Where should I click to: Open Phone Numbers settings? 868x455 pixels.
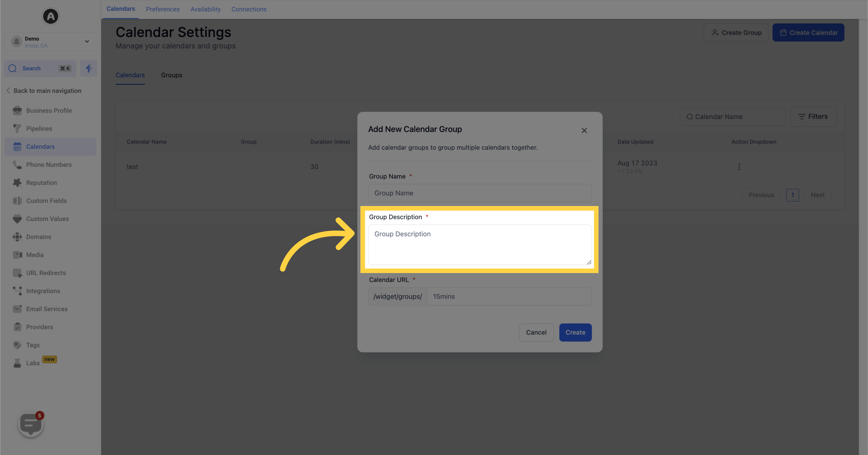pyautogui.click(x=49, y=164)
